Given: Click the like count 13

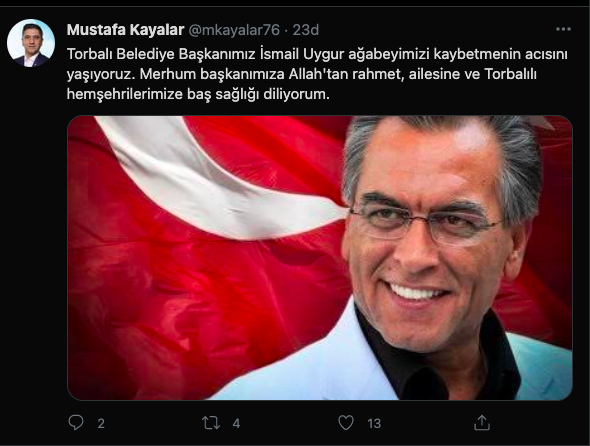Looking at the screenshot, I should (374, 424).
